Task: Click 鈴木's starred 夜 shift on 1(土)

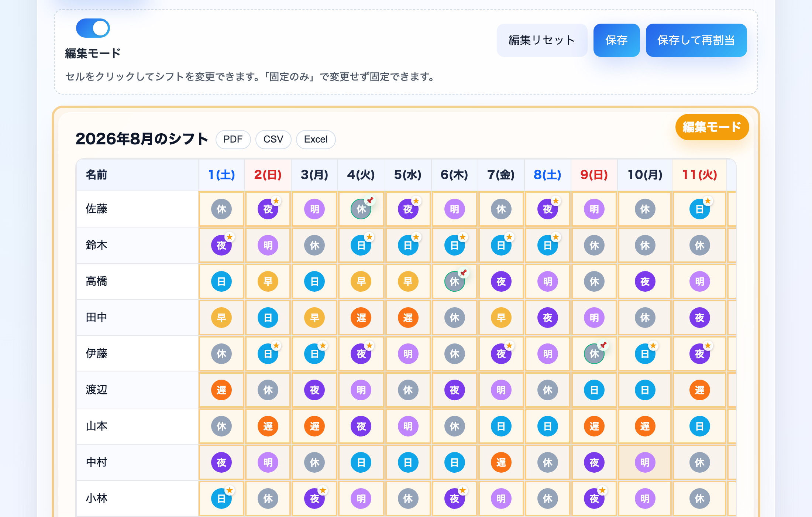Action: tap(221, 245)
